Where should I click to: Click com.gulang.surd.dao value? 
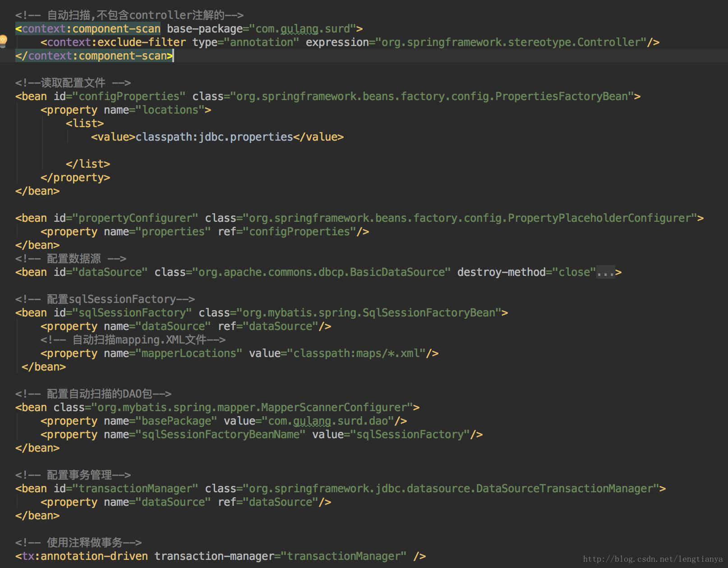tap(328, 421)
